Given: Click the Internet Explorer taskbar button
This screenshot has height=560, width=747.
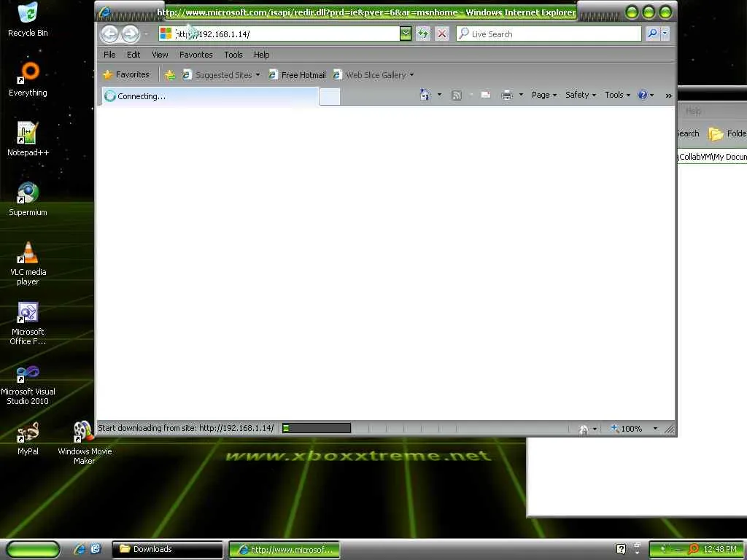Looking at the screenshot, I should pyautogui.click(x=285, y=549).
